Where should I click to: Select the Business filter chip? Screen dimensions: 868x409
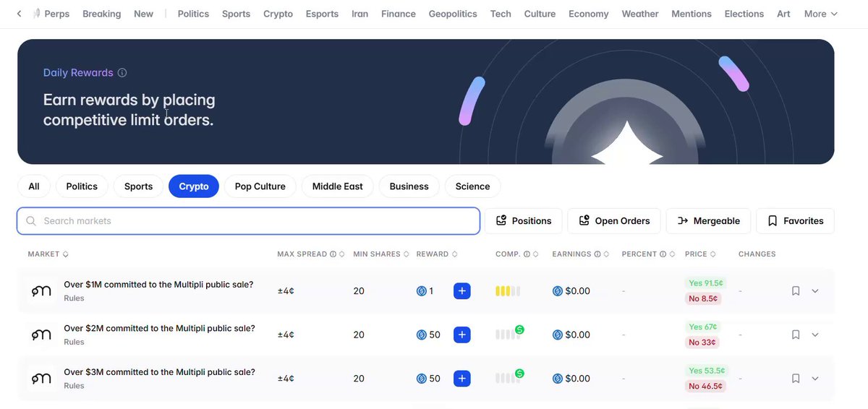409,186
